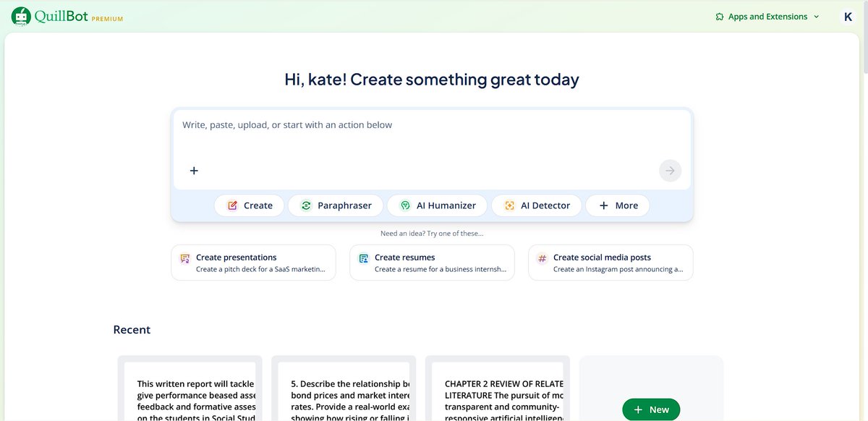Open the Paraphraser tool

click(x=335, y=205)
